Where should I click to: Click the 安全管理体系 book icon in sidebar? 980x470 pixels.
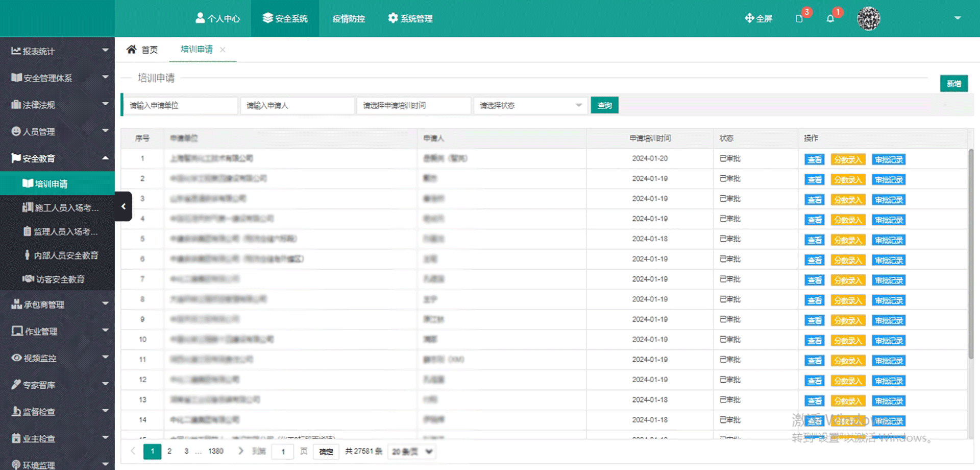tap(17, 78)
